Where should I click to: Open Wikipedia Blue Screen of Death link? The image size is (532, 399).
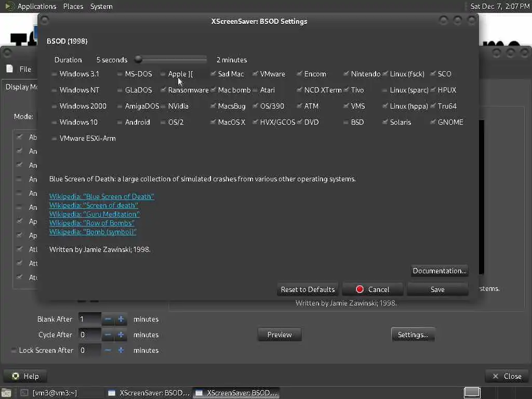(x=101, y=196)
